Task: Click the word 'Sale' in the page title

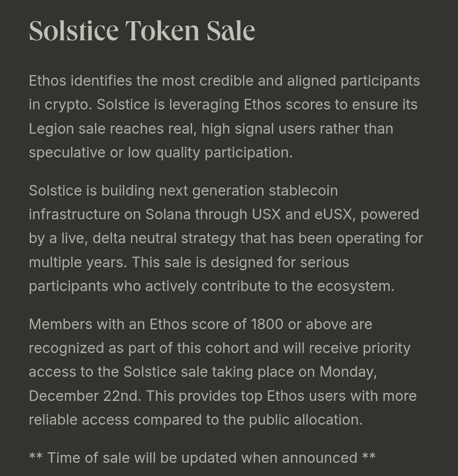Action: pos(231,31)
